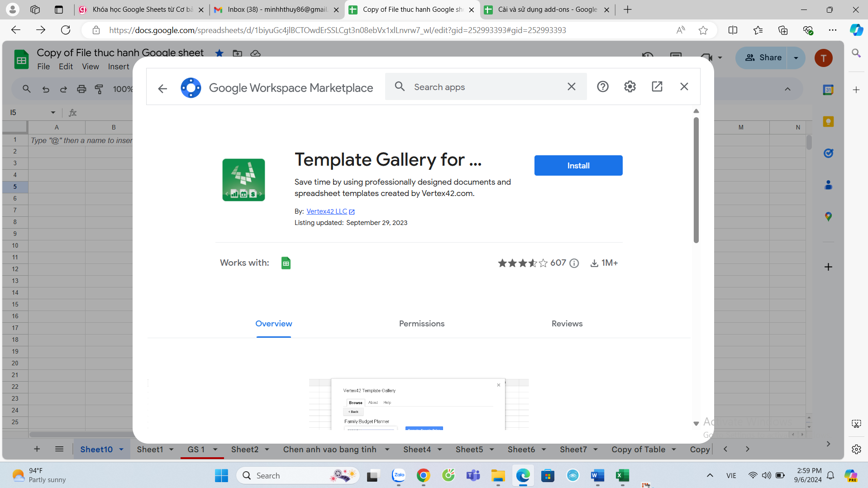Open Marketplace in new window icon
This screenshot has width=868, height=488.
click(657, 86)
